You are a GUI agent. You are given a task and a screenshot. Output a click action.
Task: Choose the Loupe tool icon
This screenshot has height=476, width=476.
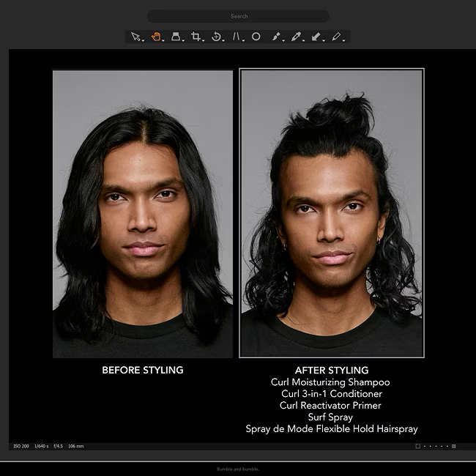point(176,37)
